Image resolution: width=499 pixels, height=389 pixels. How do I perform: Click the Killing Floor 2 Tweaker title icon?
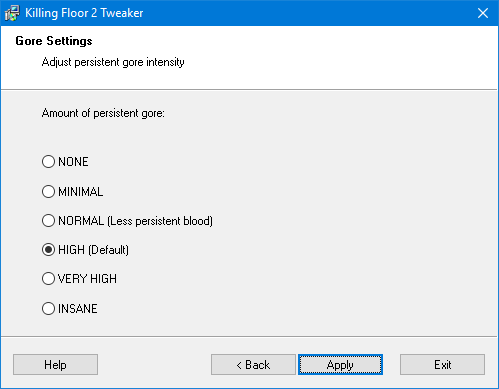12,13
